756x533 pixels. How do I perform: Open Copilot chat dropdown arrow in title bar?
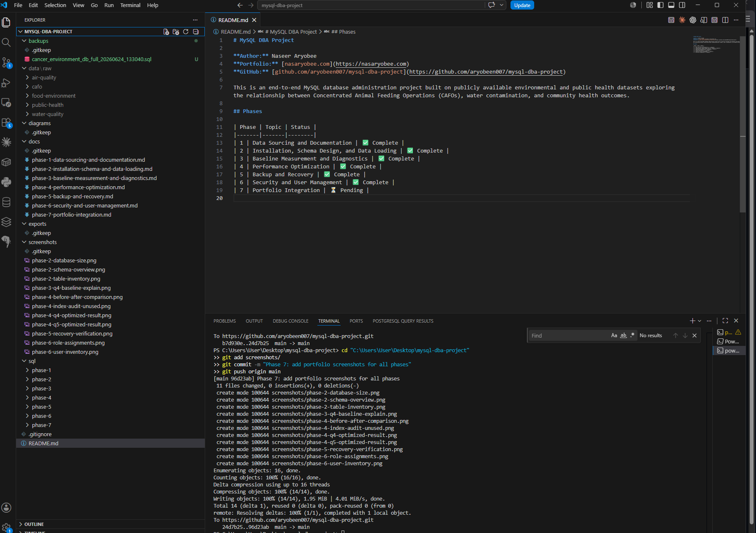(502, 5)
